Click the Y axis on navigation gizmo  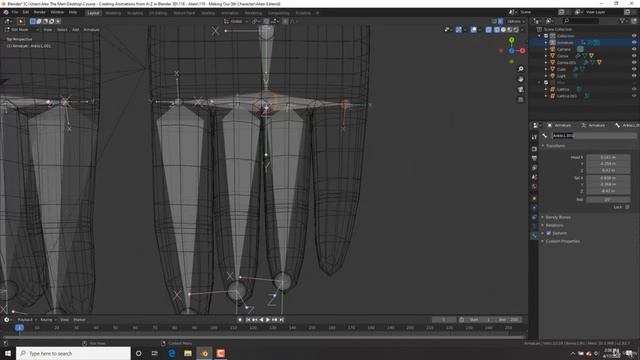pyautogui.click(x=511, y=40)
